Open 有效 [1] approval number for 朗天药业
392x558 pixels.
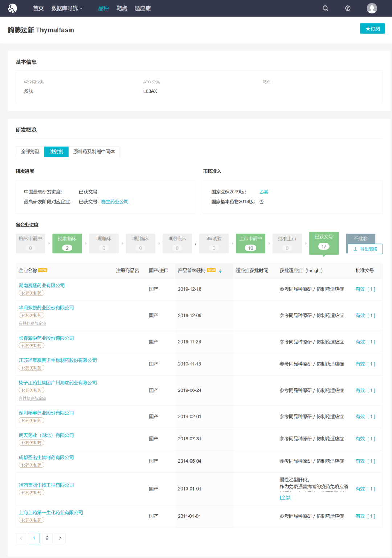(366, 439)
